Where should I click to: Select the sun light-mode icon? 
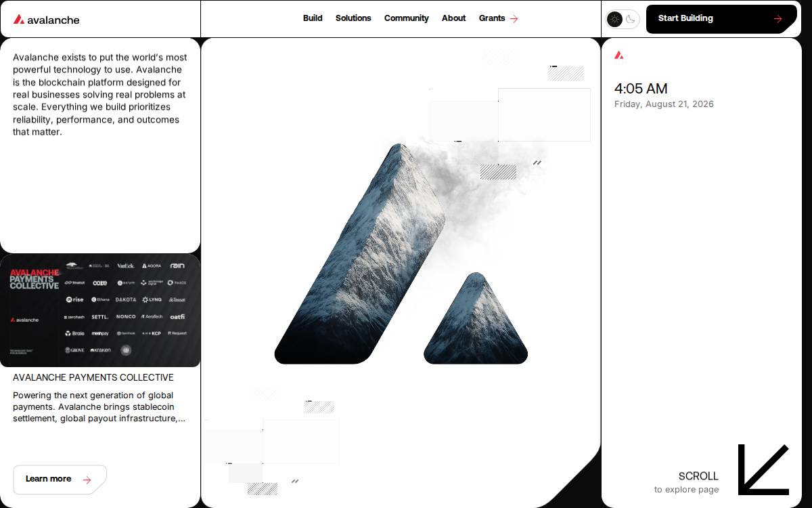614,19
